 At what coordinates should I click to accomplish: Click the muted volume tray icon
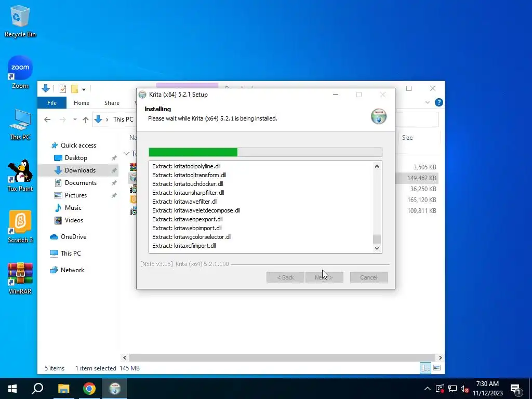point(465,389)
